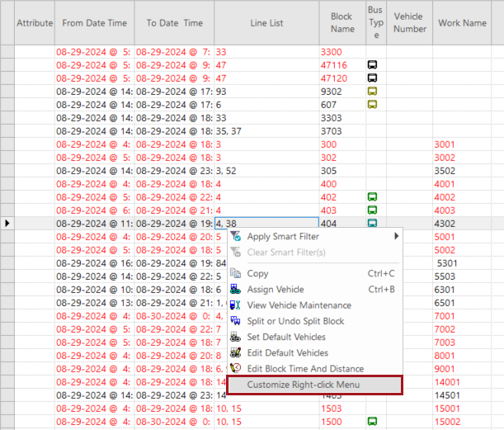
Task: Click the black bus icon for block 47116
Action: coord(373,64)
